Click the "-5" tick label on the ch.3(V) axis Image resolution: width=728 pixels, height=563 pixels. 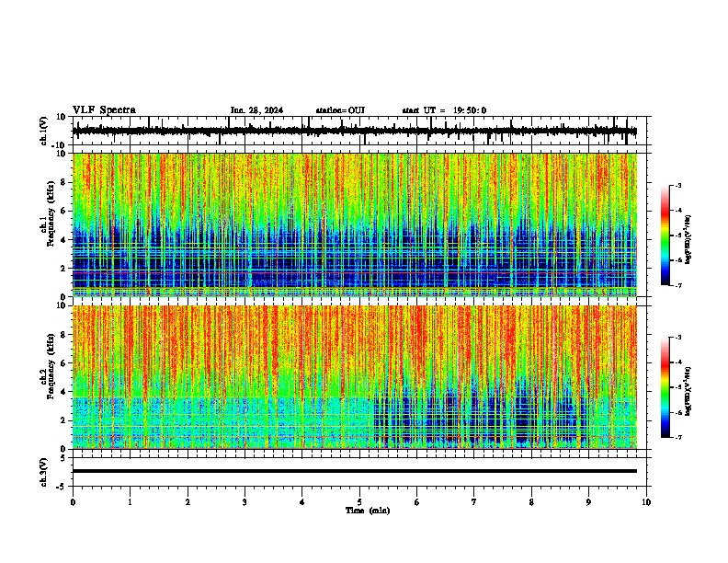pos(63,487)
